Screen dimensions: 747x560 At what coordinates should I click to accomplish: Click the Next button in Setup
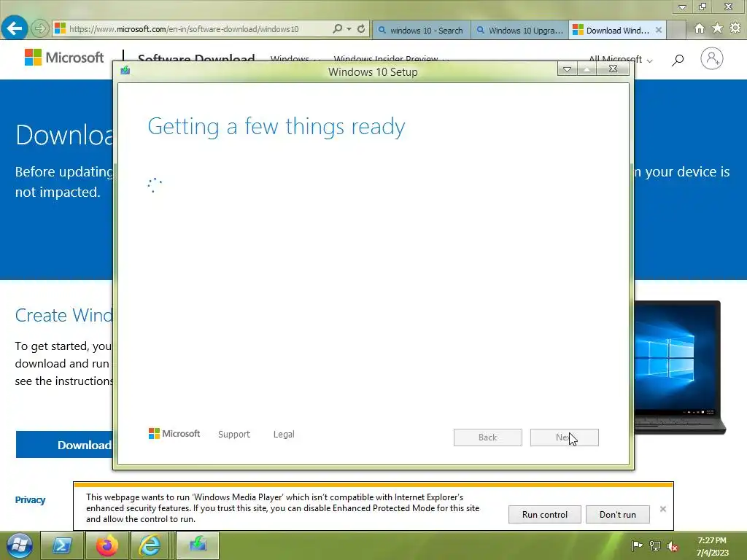click(x=565, y=437)
